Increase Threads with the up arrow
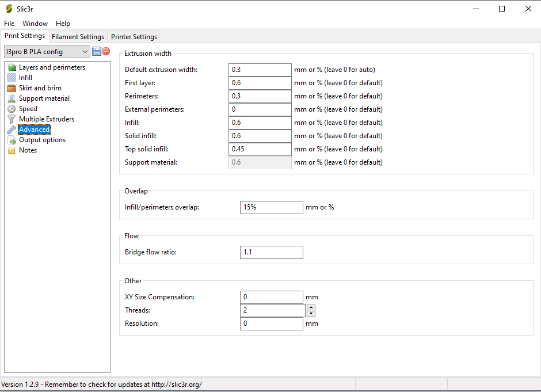This screenshot has height=392, width=541. (x=311, y=307)
